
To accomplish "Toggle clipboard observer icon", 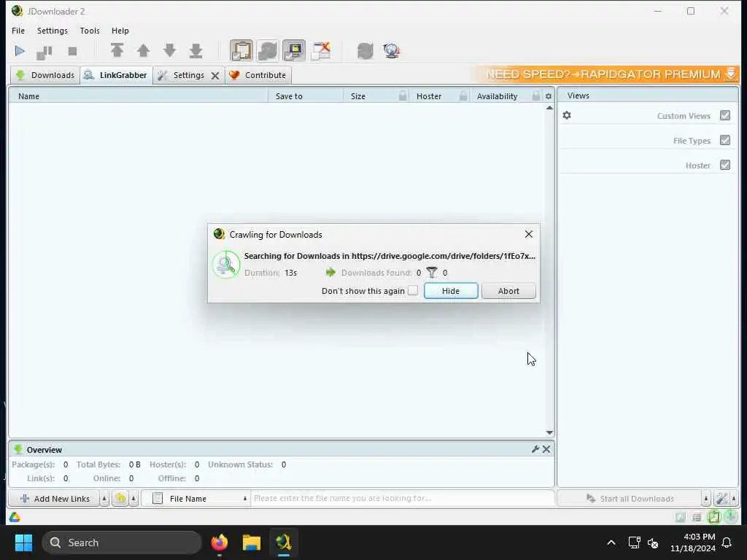I will coord(241,50).
